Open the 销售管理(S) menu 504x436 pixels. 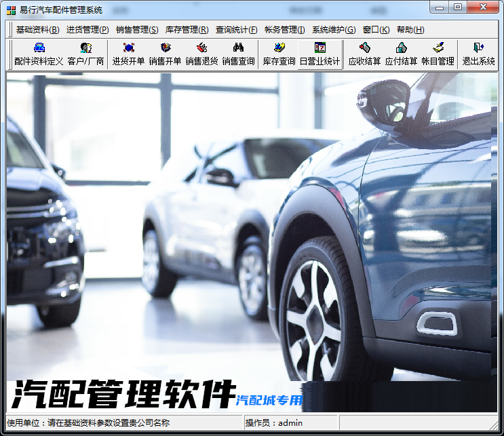coord(137,30)
